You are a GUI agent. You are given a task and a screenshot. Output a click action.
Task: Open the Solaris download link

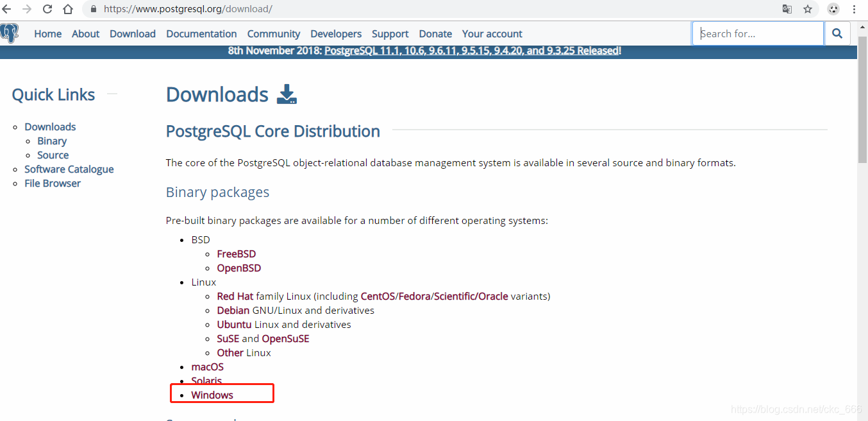point(206,381)
